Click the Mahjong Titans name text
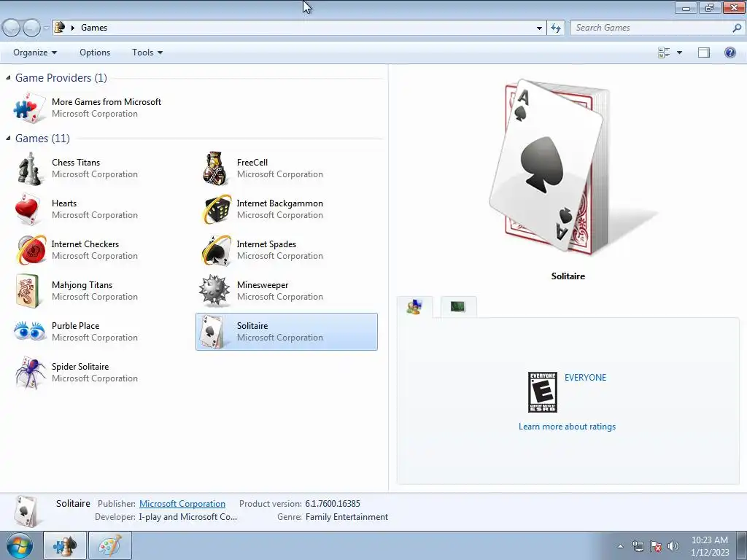Viewport: 747px width, 560px height. coord(82,285)
